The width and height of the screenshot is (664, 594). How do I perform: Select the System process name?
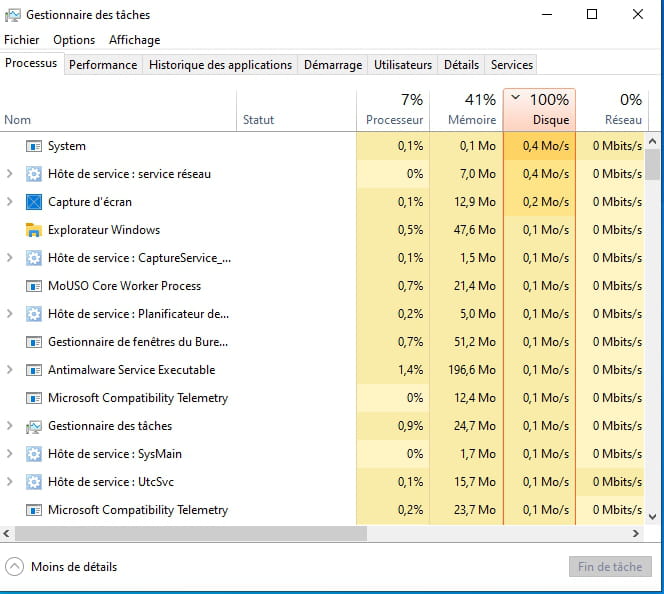point(66,146)
